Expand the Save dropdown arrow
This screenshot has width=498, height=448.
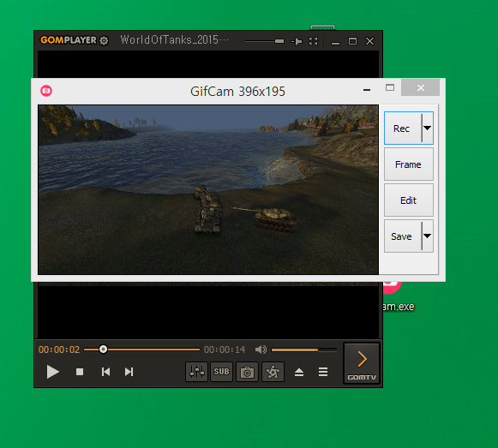428,236
